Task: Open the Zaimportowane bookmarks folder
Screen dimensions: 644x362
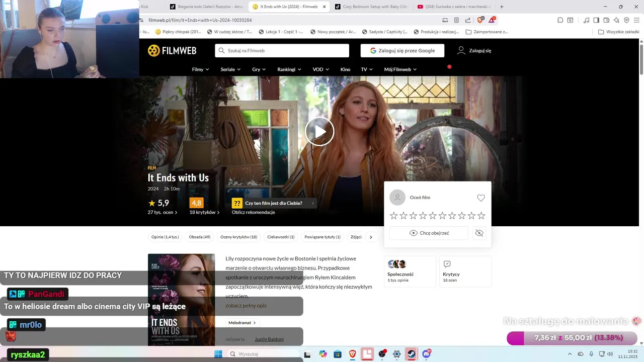Action: tap(487, 32)
